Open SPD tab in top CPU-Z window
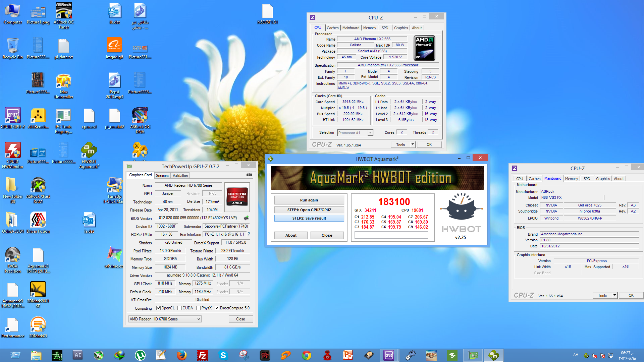The height and width of the screenshot is (362, 644). tap(385, 28)
